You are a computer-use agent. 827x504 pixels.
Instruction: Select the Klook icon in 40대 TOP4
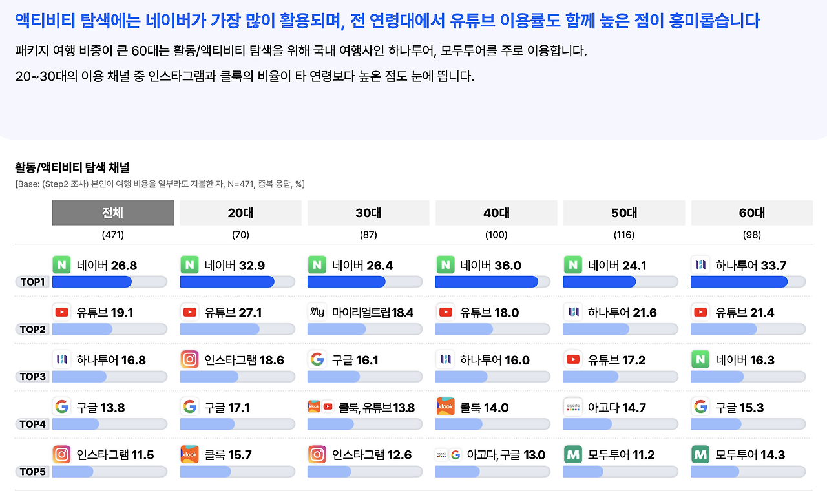pos(446,407)
